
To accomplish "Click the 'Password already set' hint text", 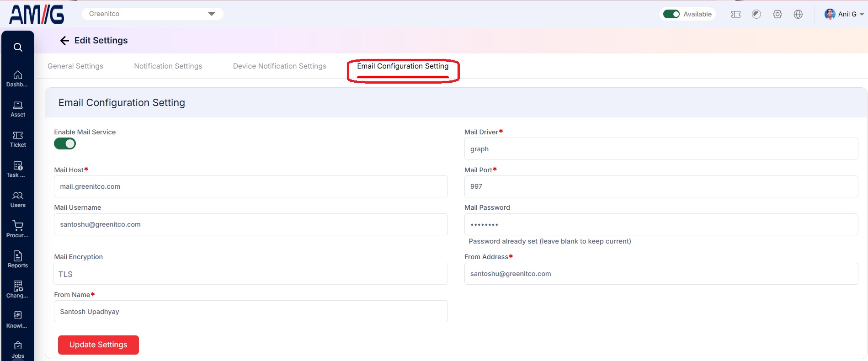I will click(x=550, y=241).
